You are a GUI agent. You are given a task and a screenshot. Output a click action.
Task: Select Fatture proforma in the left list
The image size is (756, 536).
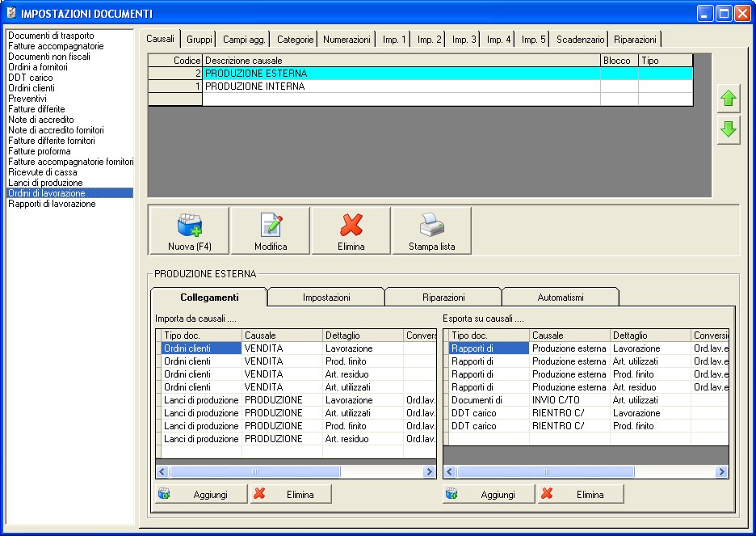tap(39, 151)
